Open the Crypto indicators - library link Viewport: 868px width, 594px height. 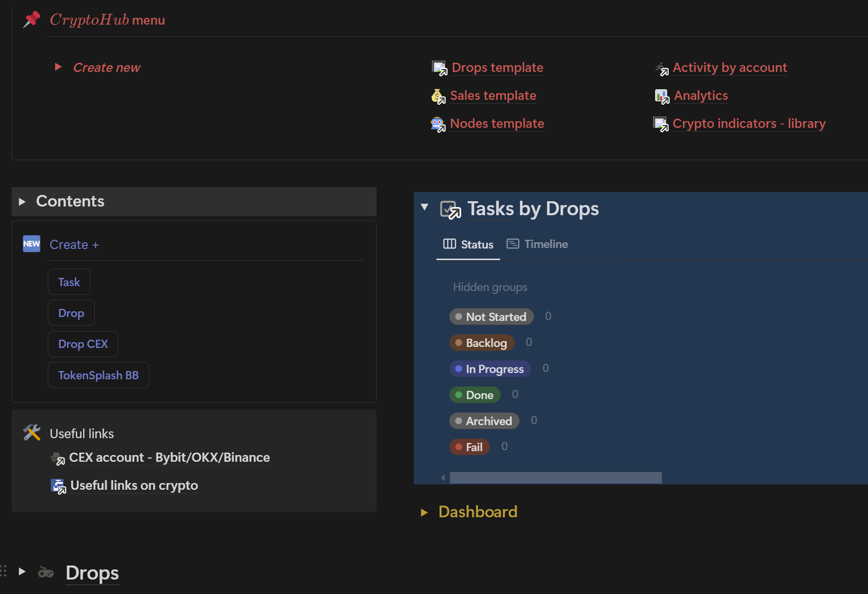pos(748,124)
